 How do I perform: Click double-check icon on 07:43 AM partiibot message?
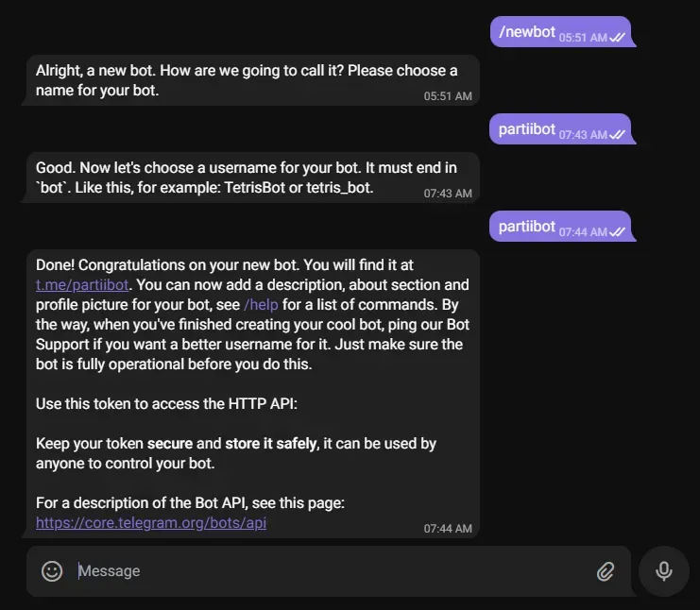pos(618,135)
